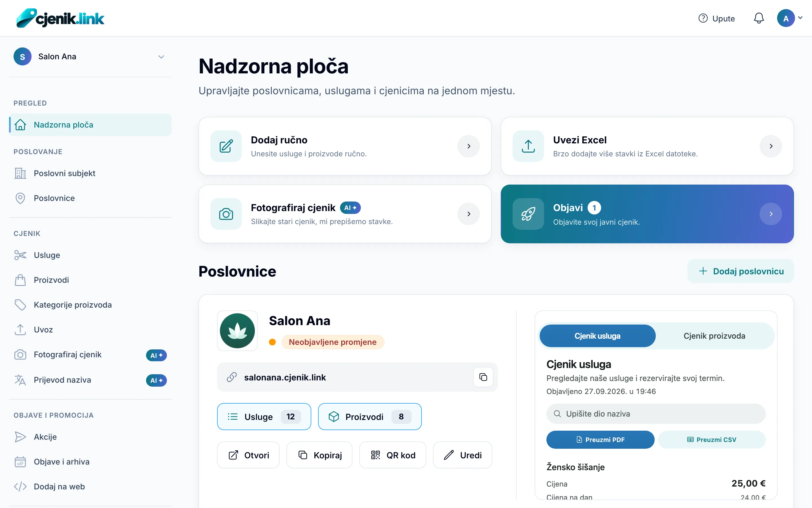Viewport: 812px width, 508px height.
Task: Click the sidebar Fotografiraj cjenik camera icon
Action: pos(20,355)
